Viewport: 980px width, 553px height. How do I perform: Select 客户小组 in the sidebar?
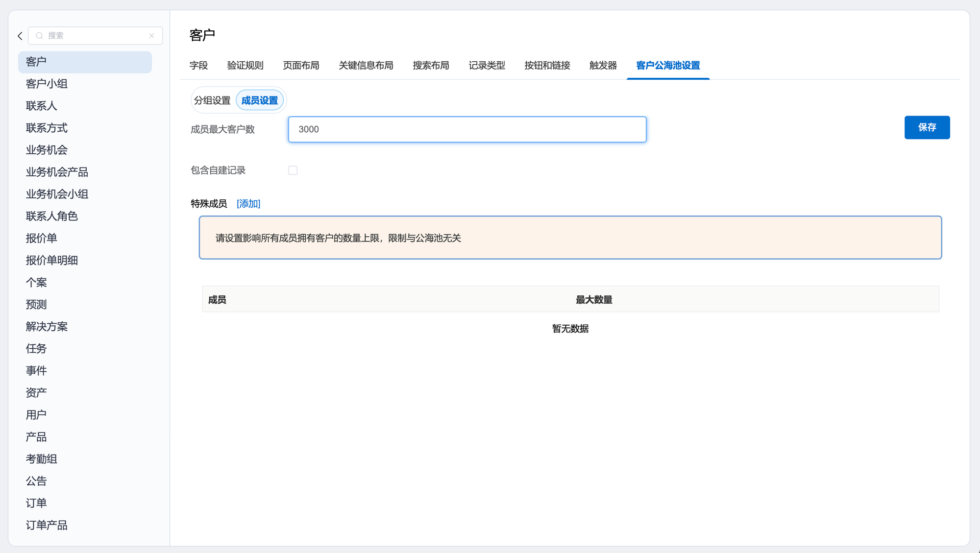[47, 84]
